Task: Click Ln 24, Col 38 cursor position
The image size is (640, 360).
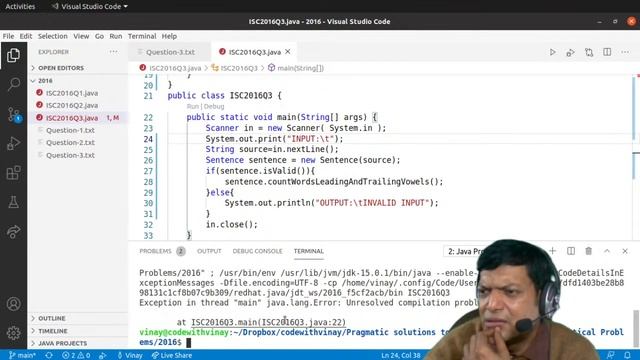Action: 400,355
